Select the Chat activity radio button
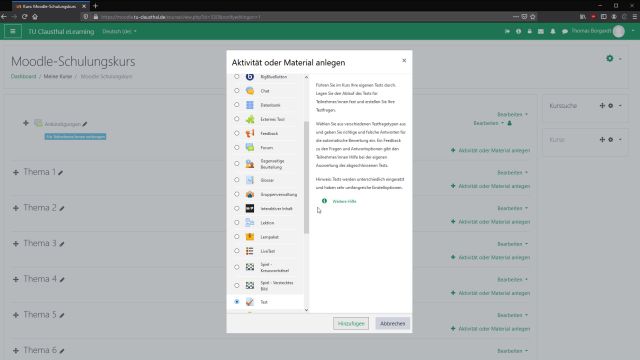Screen dimensions: 640x360 click(x=237, y=91)
